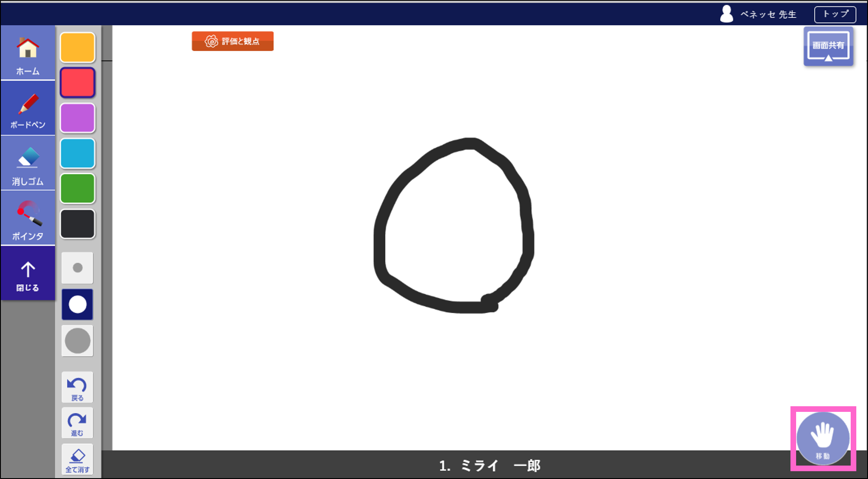The image size is (868, 479).
Task: Go to Home (ホーム) in sidebar
Action: tap(28, 53)
